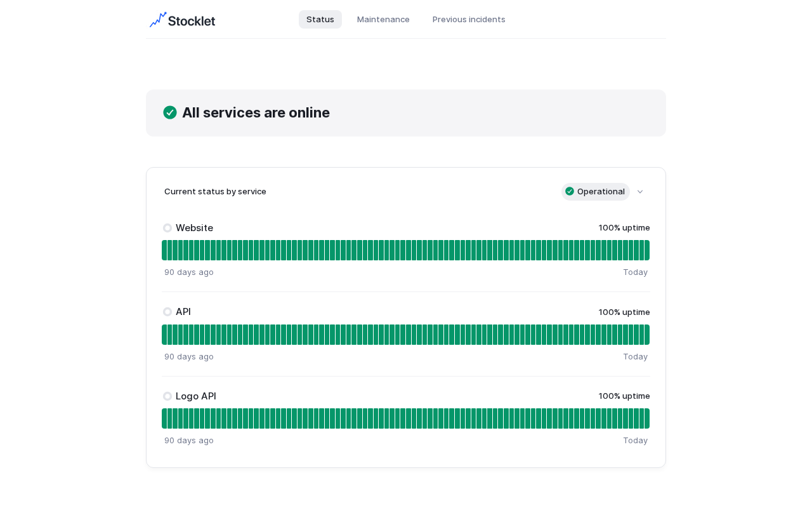The width and height of the screenshot is (812, 508).
Task: Switch to the Status tab
Action: (320, 19)
